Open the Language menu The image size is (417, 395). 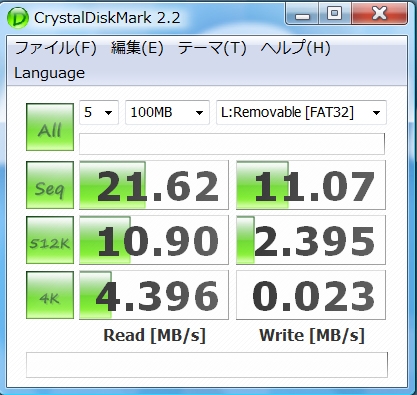coord(49,73)
